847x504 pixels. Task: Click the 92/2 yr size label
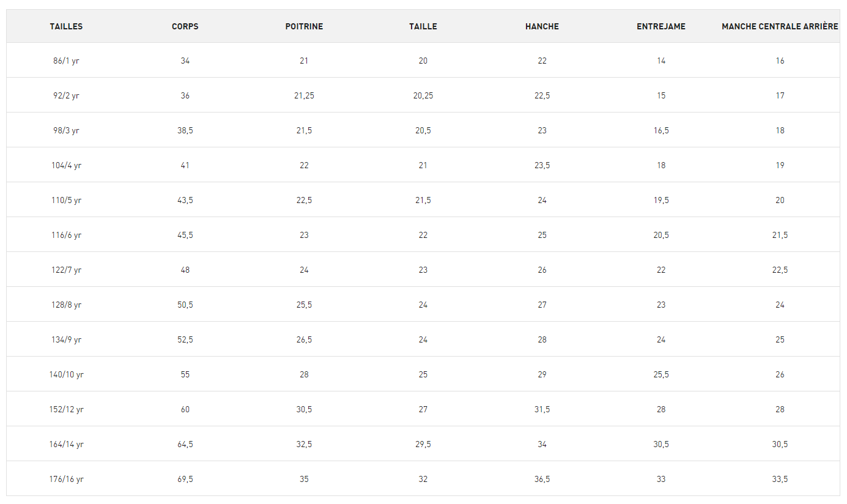click(66, 95)
